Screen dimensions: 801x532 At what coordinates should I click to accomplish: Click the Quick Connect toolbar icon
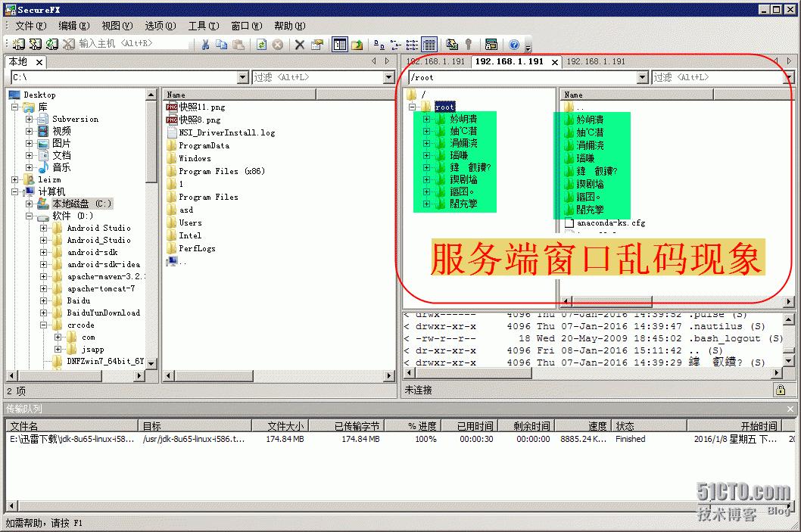34,44
